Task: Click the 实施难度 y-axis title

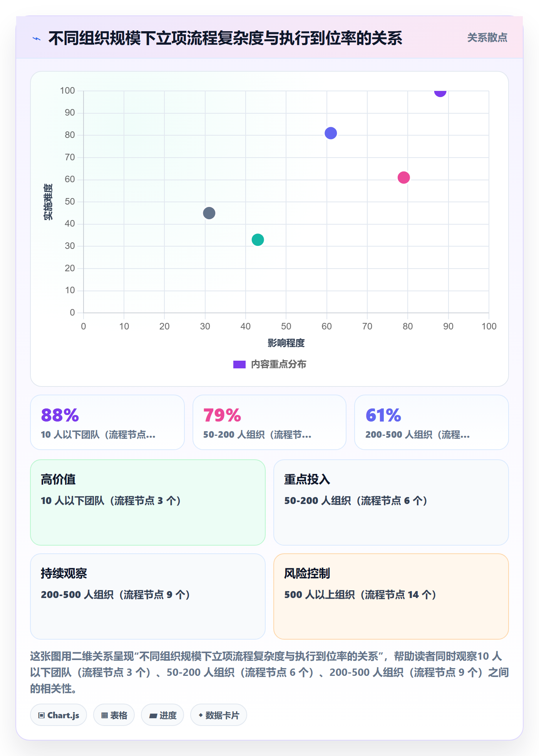Action: point(48,202)
